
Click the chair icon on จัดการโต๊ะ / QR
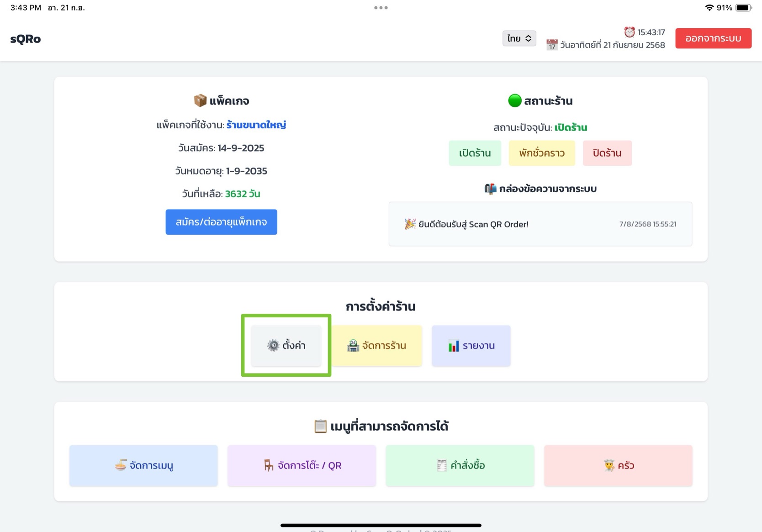click(269, 465)
